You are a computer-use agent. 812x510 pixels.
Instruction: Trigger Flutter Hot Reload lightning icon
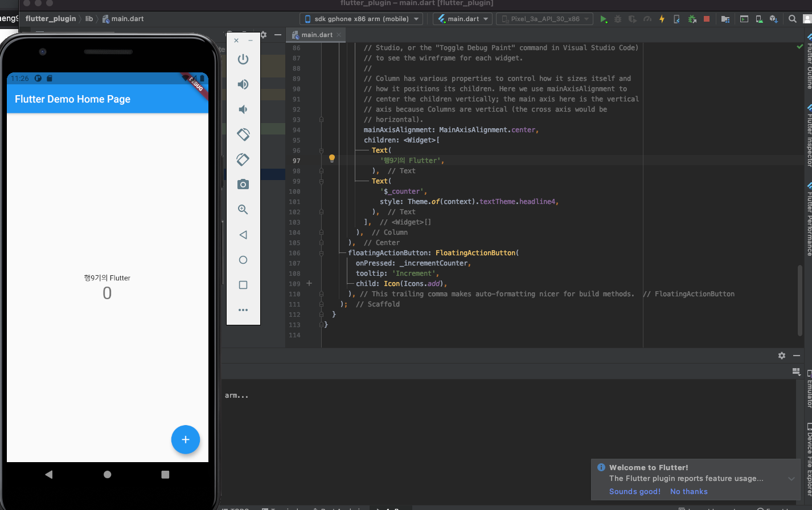(662, 19)
